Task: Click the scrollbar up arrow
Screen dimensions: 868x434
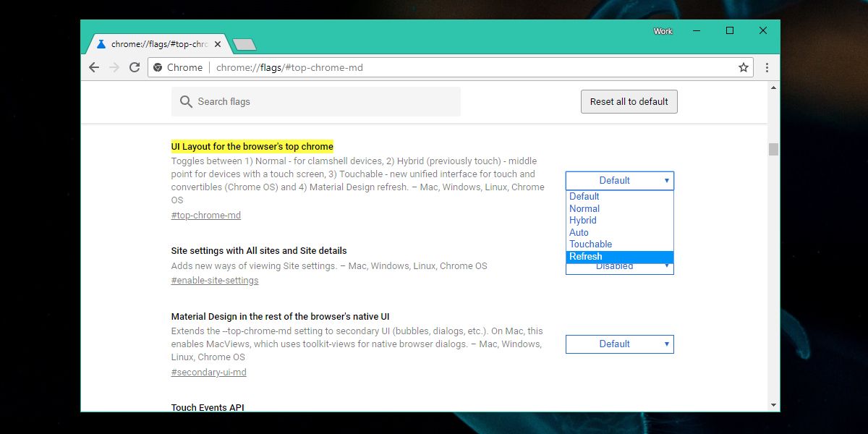Action: point(773,87)
